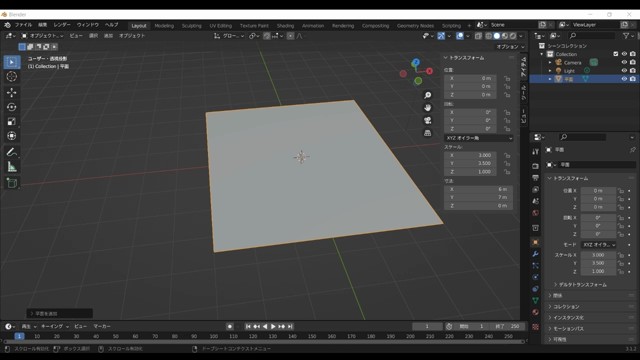640x360 pixels.
Task: Hide the Camera object in outliner
Action: coord(624,62)
